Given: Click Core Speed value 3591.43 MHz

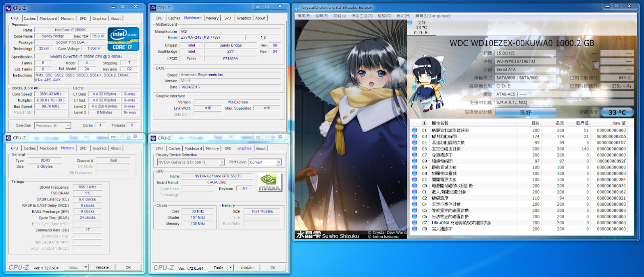Looking at the screenshot, I should pos(50,94).
